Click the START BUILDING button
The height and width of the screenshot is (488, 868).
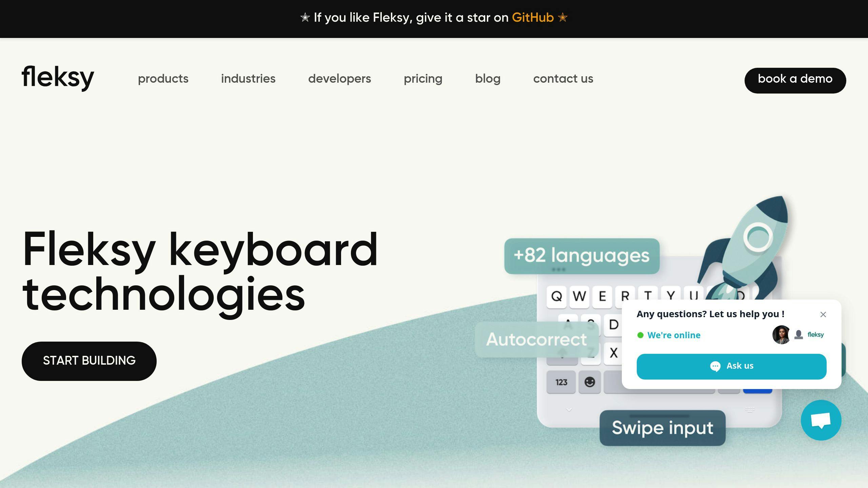point(89,361)
